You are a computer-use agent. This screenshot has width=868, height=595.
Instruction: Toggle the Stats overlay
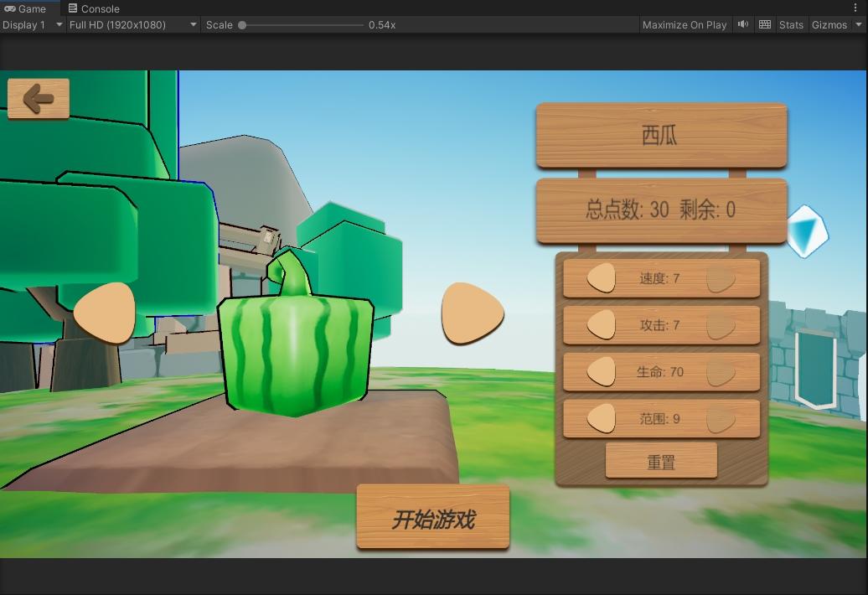click(790, 24)
